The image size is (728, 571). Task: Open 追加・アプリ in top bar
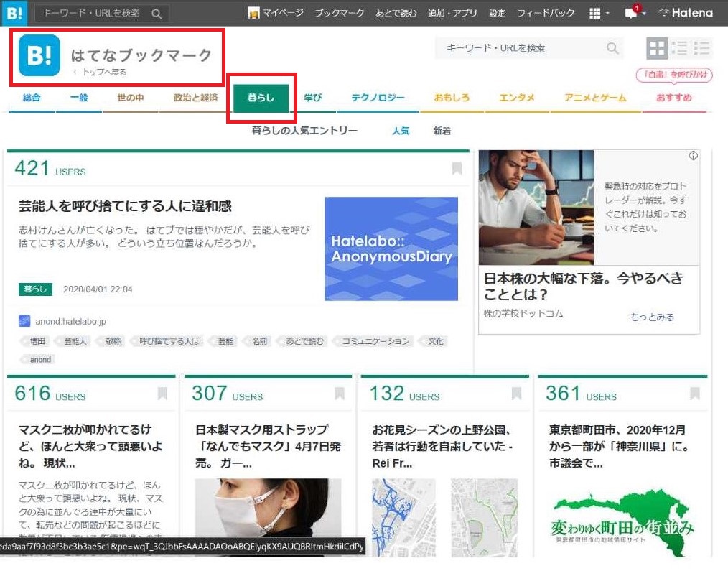coord(453,13)
